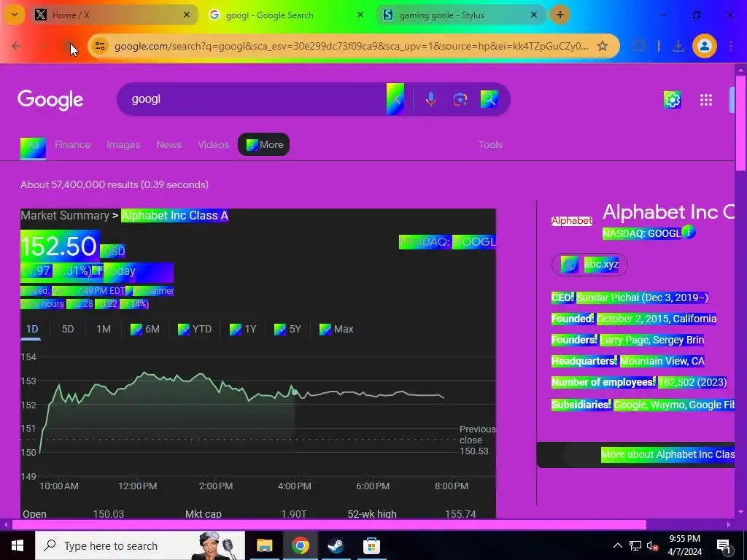
Task: View site information icon in address bar
Action: point(100,46)
